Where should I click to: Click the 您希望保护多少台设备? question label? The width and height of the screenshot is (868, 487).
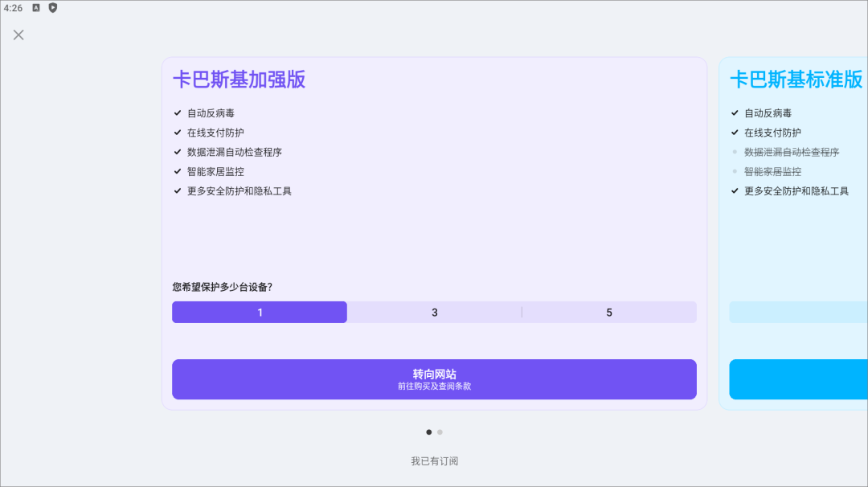[222, 287]
